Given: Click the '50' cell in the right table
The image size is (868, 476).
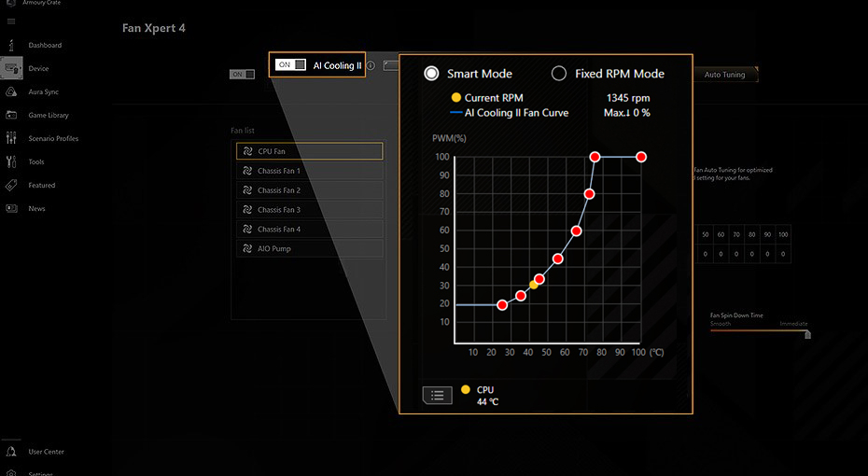Looking at the screenshot, I should 706,234.
